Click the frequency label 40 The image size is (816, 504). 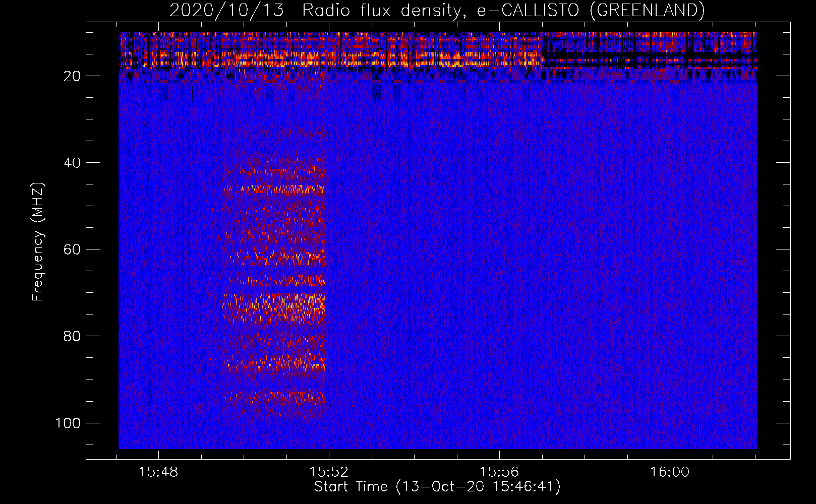72,163
